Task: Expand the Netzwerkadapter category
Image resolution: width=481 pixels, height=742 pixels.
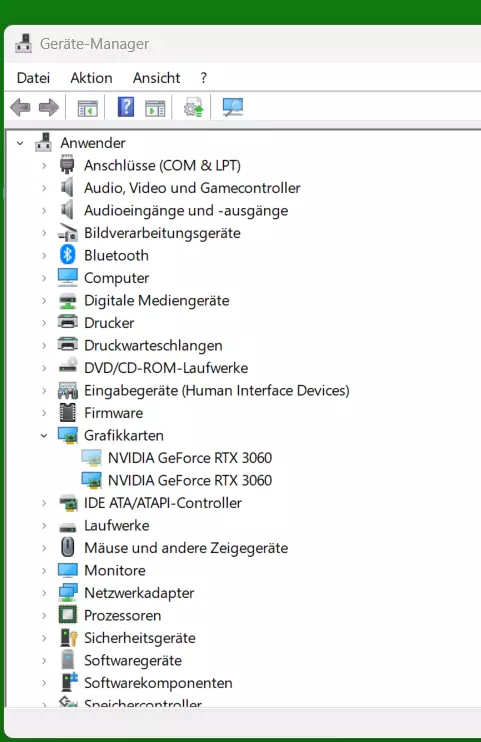Action: 44,593
